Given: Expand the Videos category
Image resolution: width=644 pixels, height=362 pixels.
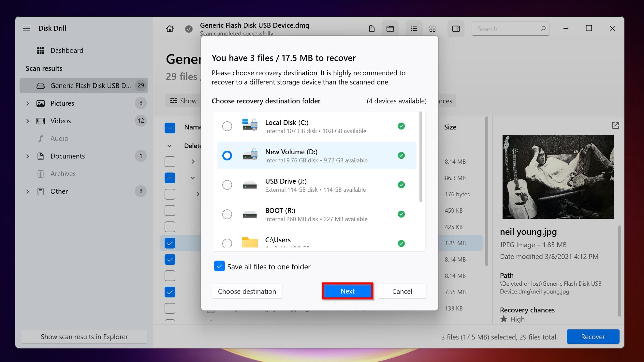Looking at the screenshot, I should [28, 121].
